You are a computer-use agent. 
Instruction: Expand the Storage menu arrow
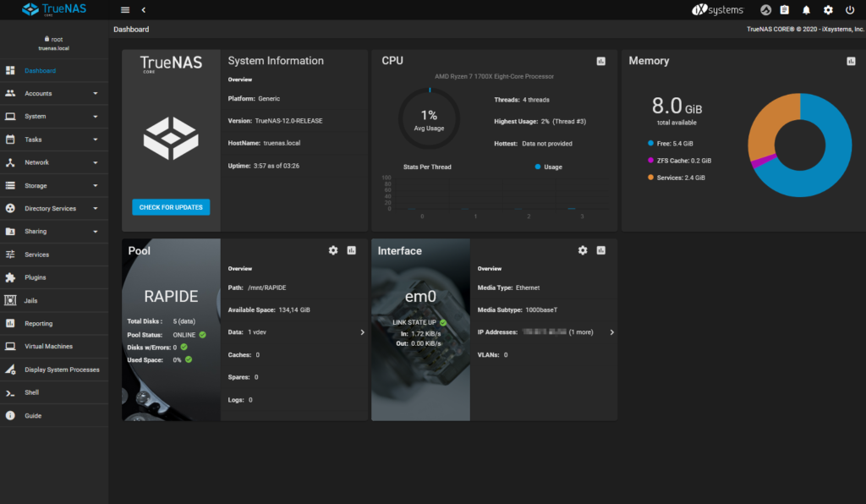tap(96, 185)
